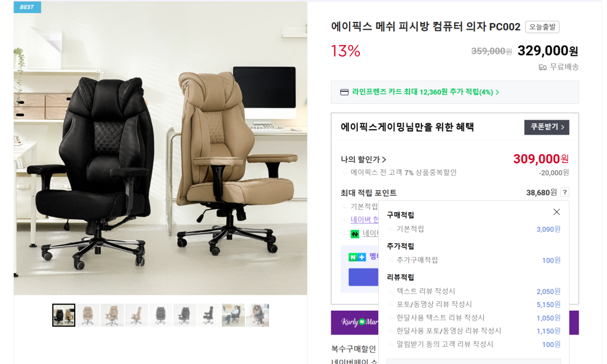Screen dimensions: 607x364
Task: Click the main product image of two chairs
Action: 160,148
